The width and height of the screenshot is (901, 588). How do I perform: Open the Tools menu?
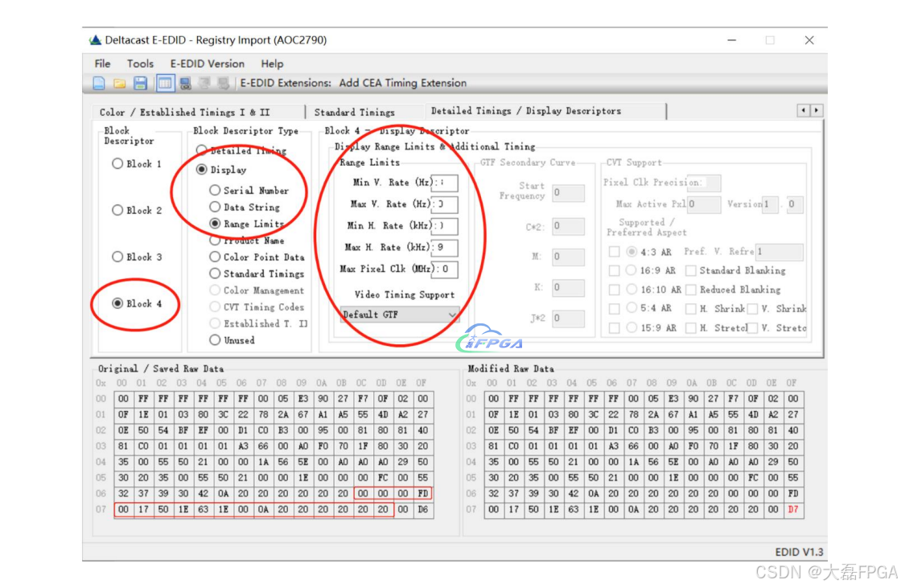[140, 64]
